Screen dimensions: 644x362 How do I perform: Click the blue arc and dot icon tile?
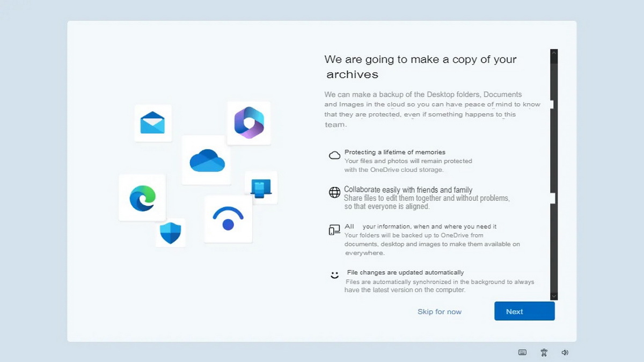pos(228,219)
